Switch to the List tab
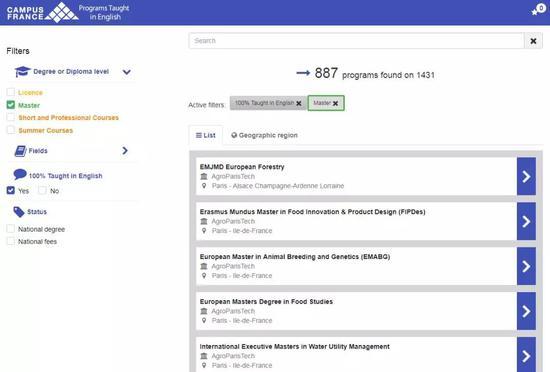Image resolution: width=550 pixels, height=372 pixels. pyautogui.click(x=206, y=135)
